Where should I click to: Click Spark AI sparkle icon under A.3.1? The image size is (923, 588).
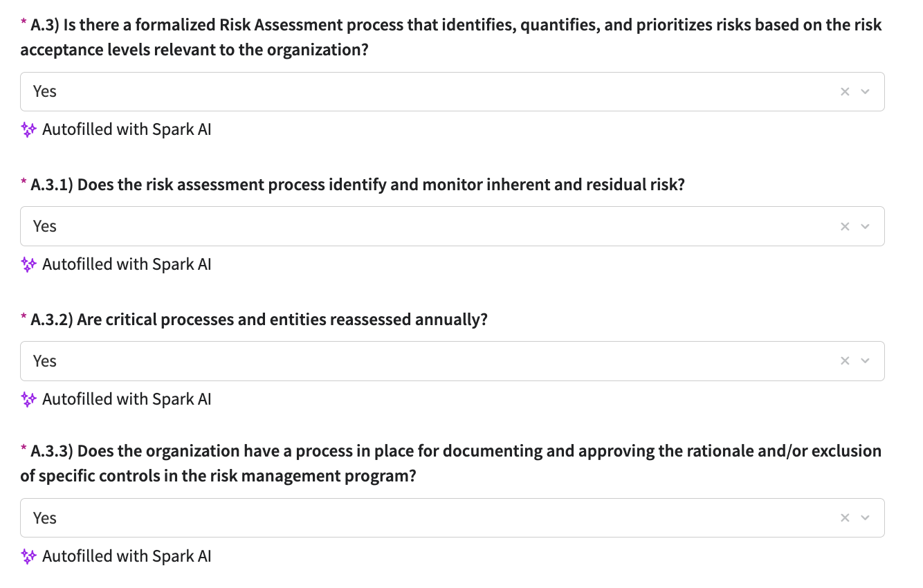pos(28,264)
